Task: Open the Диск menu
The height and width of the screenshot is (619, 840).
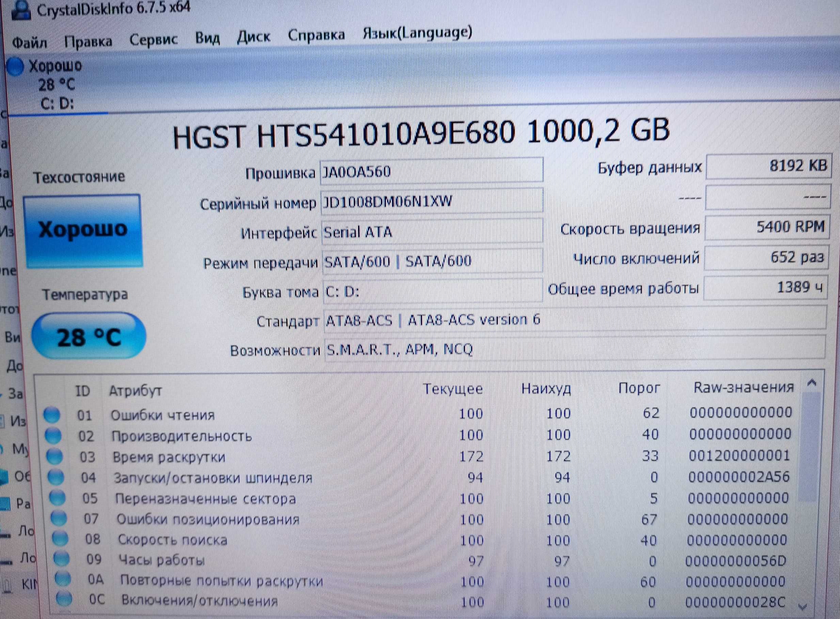Action: [x=253, y=37]
